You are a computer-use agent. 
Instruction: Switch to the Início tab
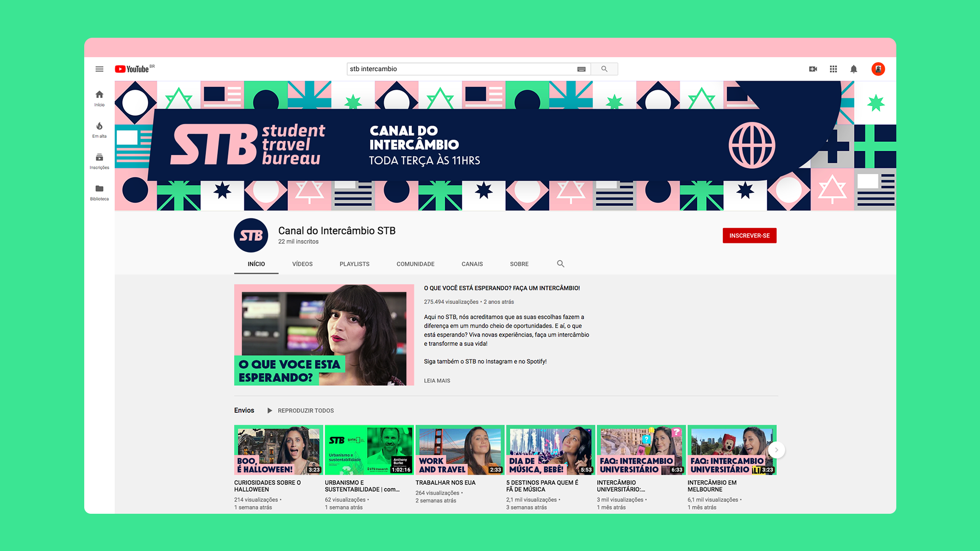click(256, 264)
